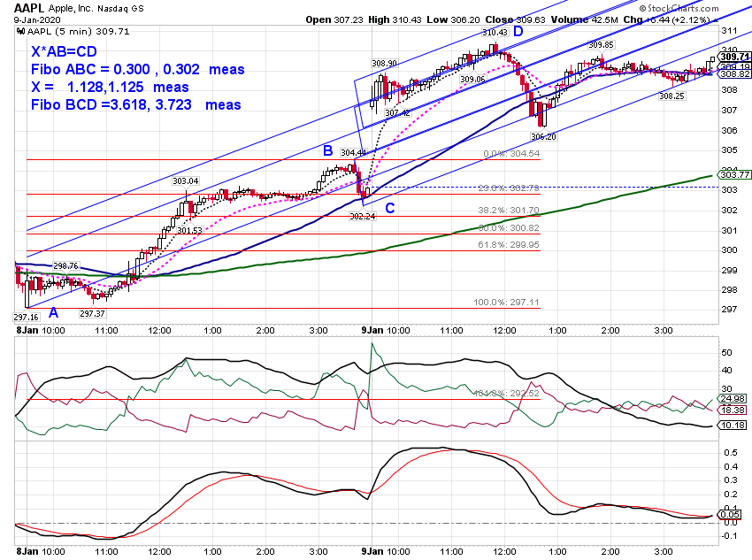
Task: Click the large AAPL ticker title
Action: [x=29, y=8]
